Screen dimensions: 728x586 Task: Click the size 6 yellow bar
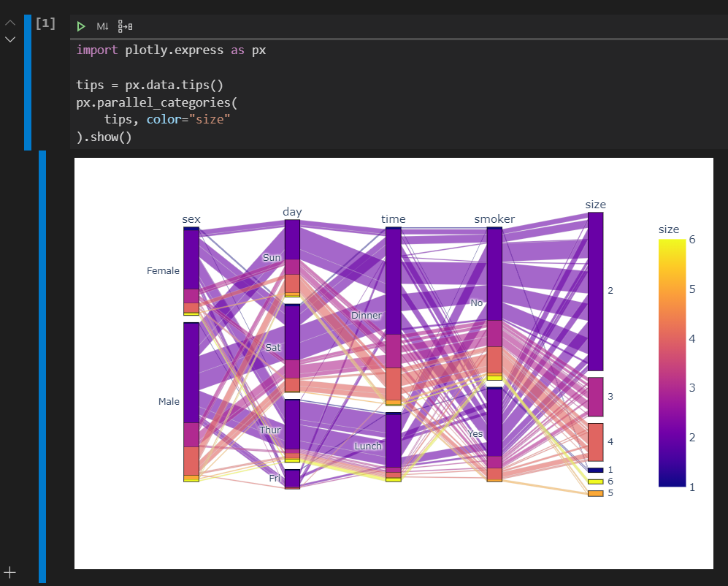tap(596, 482)
